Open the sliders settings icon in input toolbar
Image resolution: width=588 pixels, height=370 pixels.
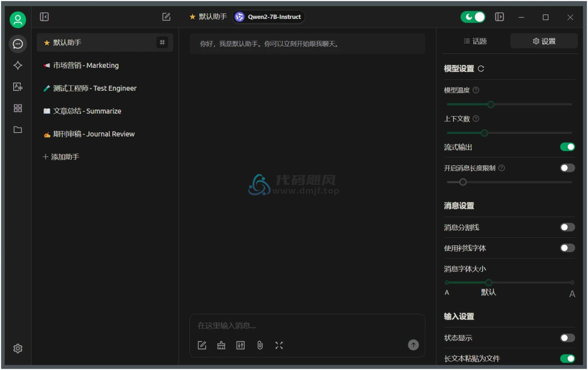click(x=241, y=345)
